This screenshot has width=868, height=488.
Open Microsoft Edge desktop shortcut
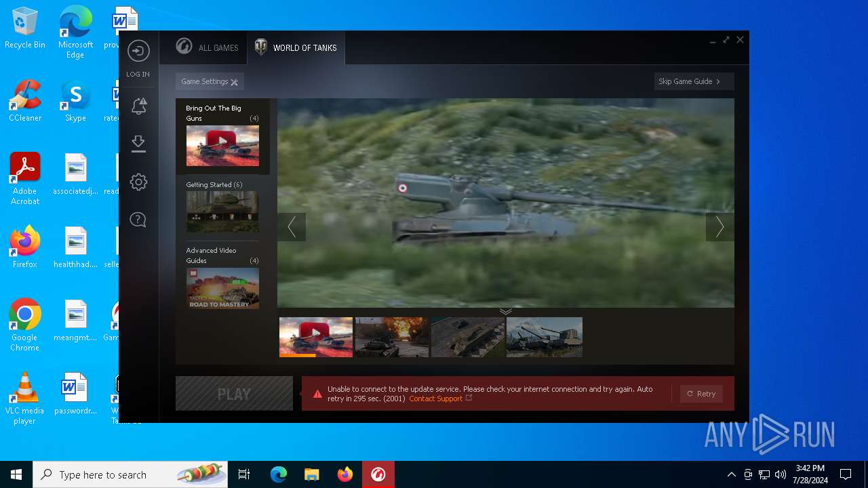pyautogui.click(x=75, y=32)
